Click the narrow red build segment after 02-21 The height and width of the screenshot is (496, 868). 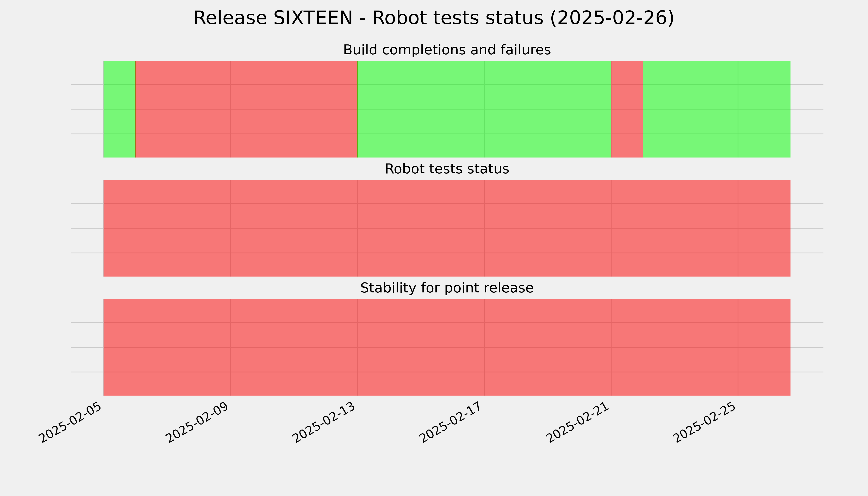(x=627, y=109)
